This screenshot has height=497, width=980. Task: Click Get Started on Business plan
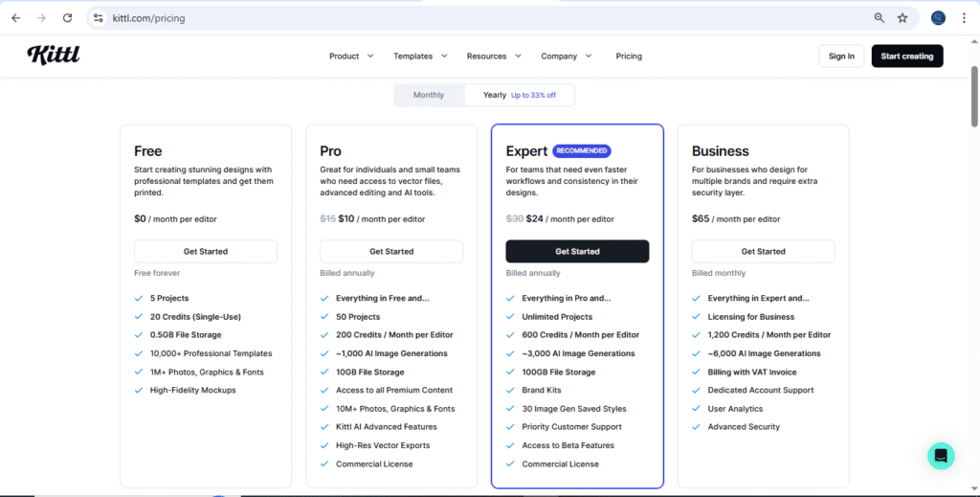pyautogui.click(x=763, y=251)
